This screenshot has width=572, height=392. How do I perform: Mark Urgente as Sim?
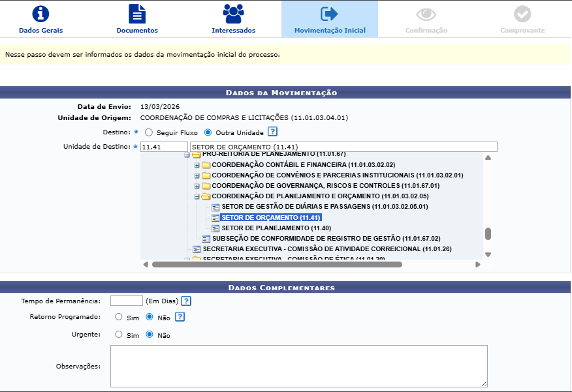point(119,335)
